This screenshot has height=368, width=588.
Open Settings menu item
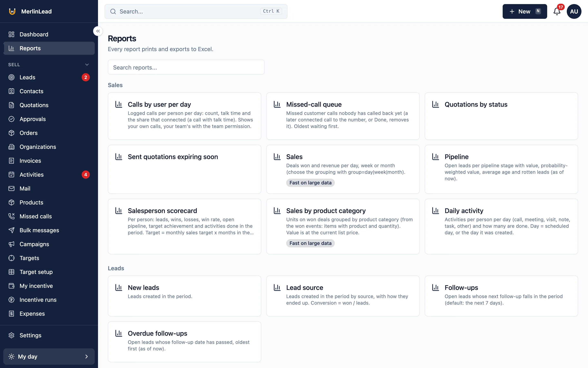point(49,335)
